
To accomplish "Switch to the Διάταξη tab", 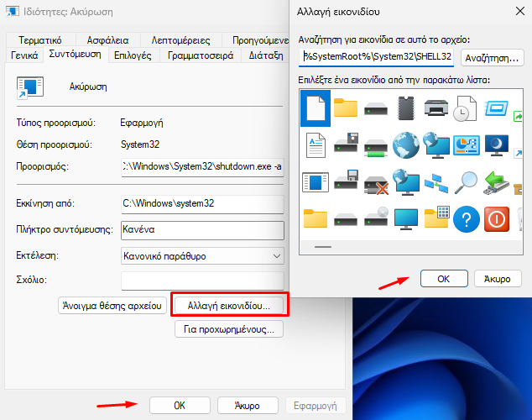I will click(266, 55).
